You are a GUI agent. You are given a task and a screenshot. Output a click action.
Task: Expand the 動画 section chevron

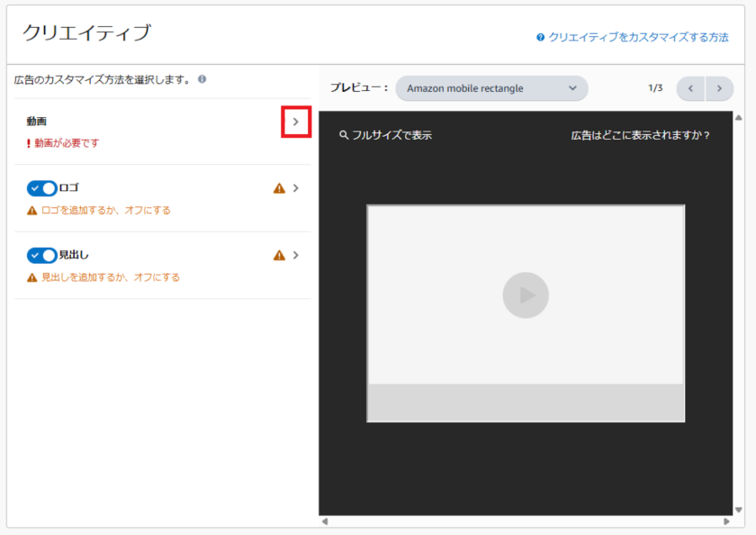pyautogui.click(x=296, y=122)
